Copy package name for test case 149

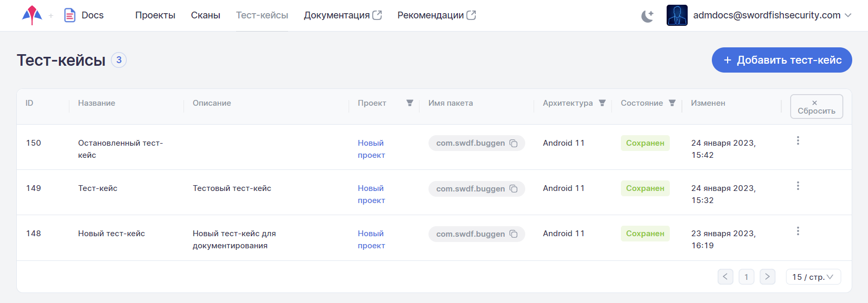[514, 189]
